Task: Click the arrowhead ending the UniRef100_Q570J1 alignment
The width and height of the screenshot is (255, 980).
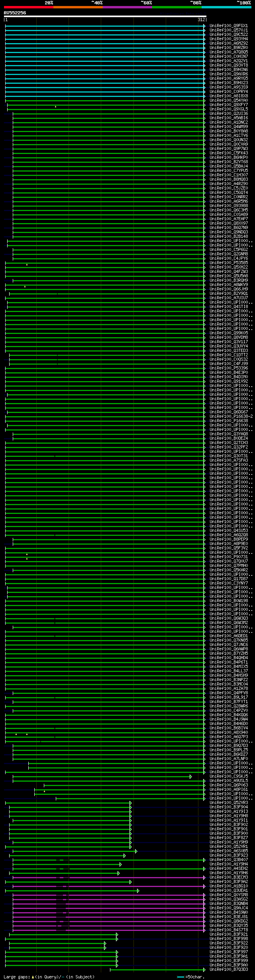Action: 204,30
